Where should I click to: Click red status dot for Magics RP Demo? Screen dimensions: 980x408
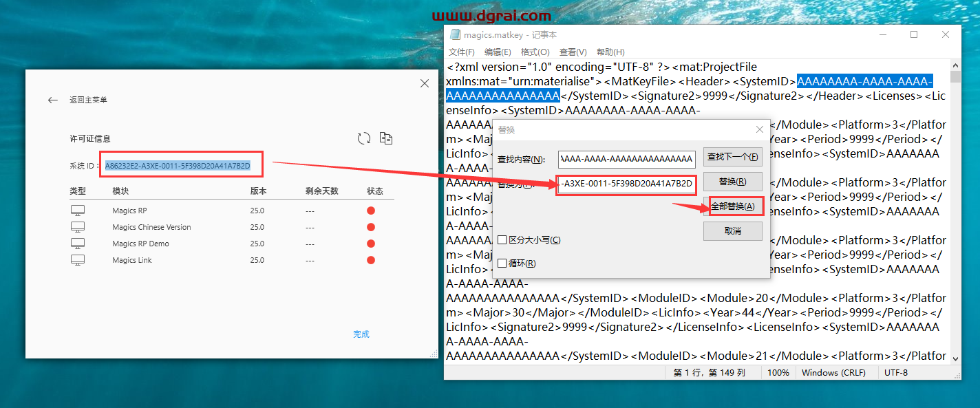371,244
